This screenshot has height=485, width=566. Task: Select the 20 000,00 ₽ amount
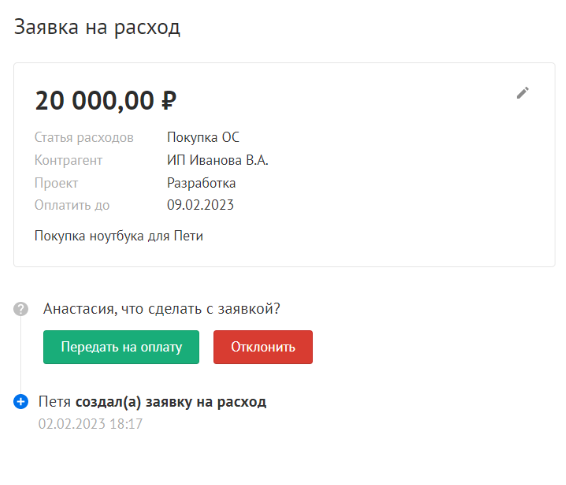(106, 100)
